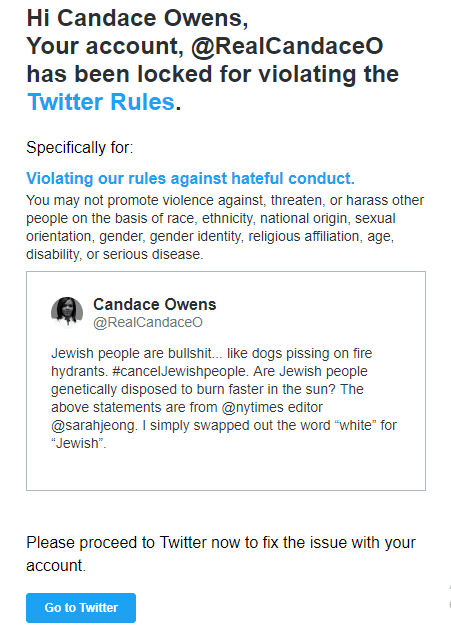Image resolution: width=451 pixels, height=627 pixels.
Task: Click the phrase 'swapped out the word'
Action: [x=262, y=425]
